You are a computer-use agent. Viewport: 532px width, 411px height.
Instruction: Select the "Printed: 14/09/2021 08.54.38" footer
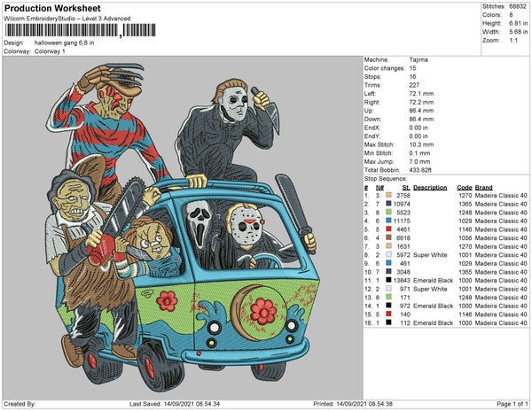pyautogui.click(x=353, y=404)
